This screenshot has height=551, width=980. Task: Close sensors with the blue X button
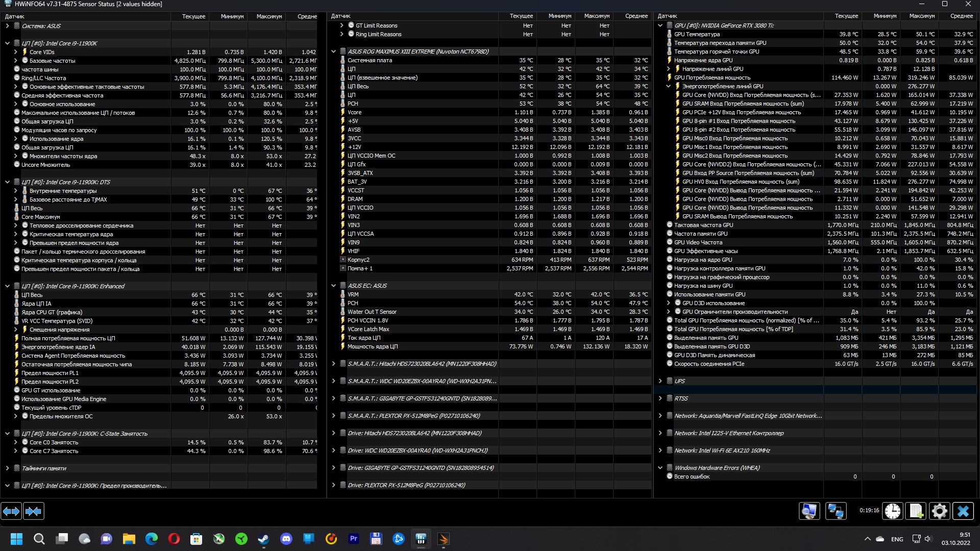963,511
